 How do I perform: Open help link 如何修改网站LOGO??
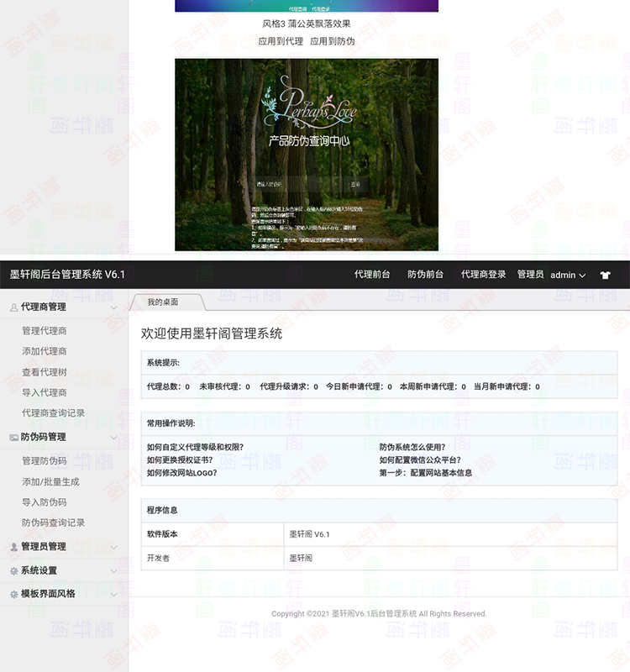(181, 473)
